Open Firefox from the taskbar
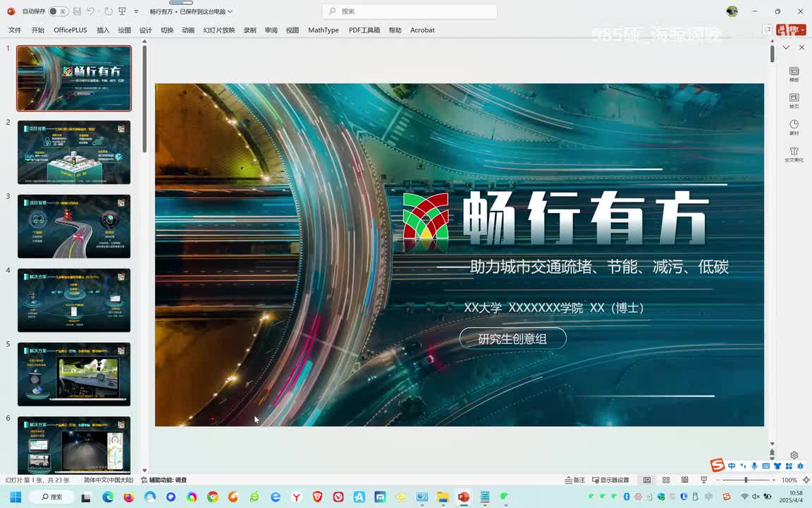 pyautogui.click(x=128, y=497)
